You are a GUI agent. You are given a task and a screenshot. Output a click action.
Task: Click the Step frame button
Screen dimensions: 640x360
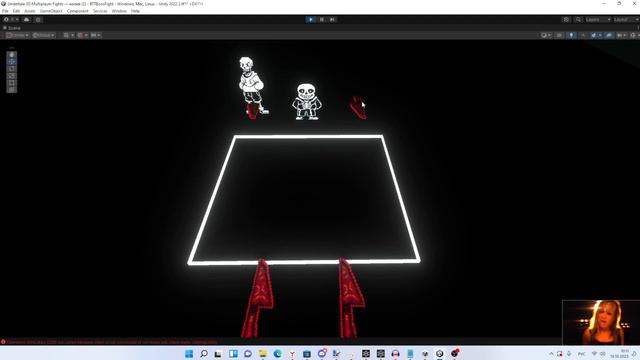pyautogui.click(x=332, y=19)
